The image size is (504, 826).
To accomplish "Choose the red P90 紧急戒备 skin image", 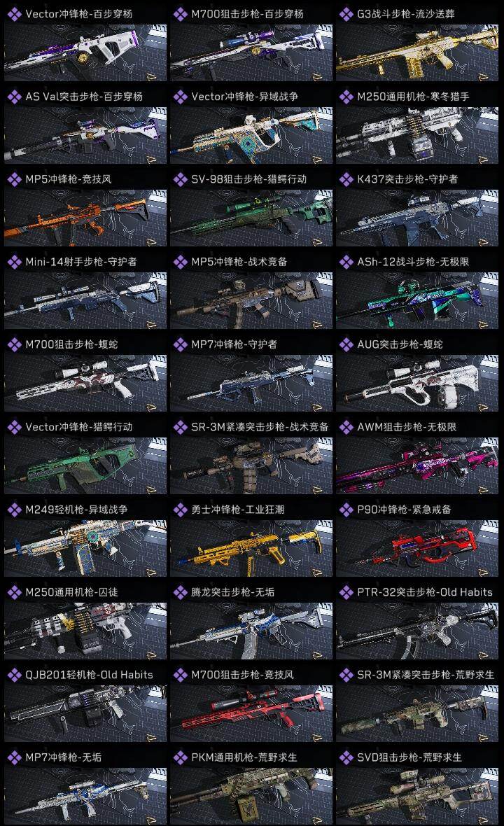I will (x=417, y=548).
